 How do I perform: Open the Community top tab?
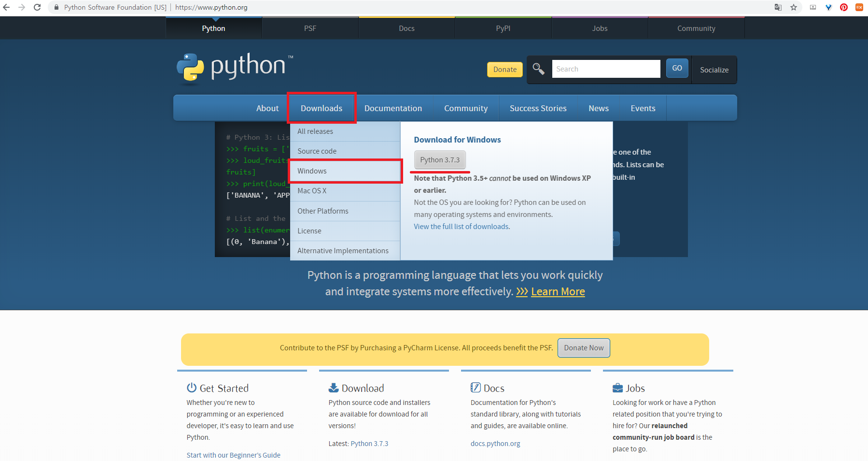tap(697, 28)
